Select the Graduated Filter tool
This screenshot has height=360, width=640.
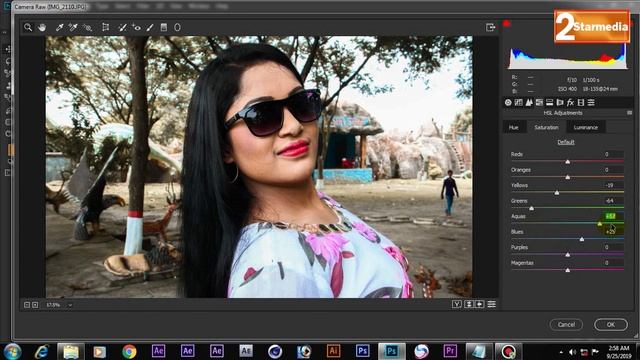click(164, 27)
